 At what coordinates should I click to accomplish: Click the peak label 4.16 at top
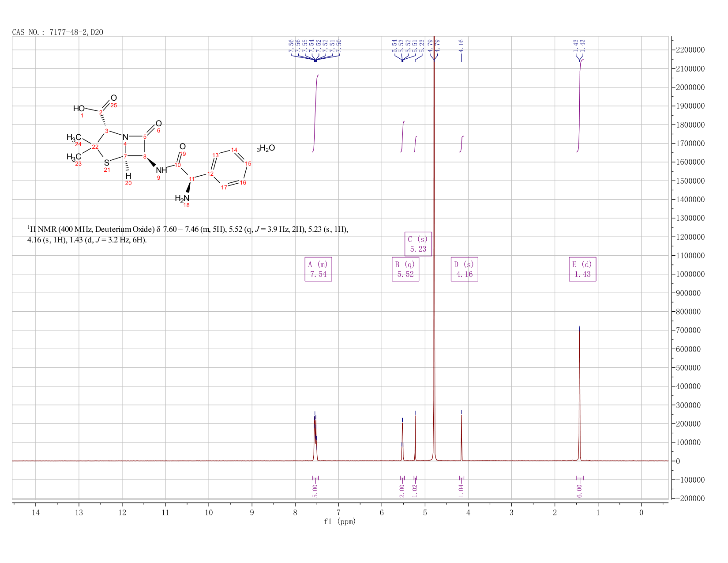click(461, 45)
